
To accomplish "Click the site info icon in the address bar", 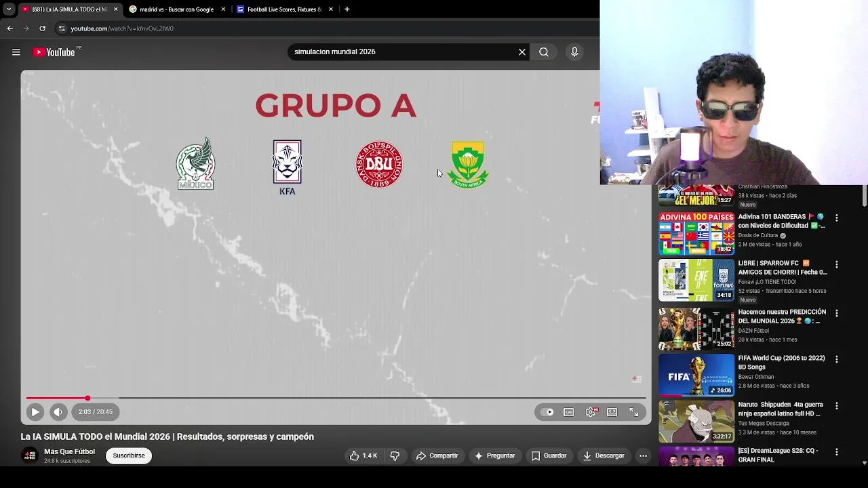I will tap(62, 28).
